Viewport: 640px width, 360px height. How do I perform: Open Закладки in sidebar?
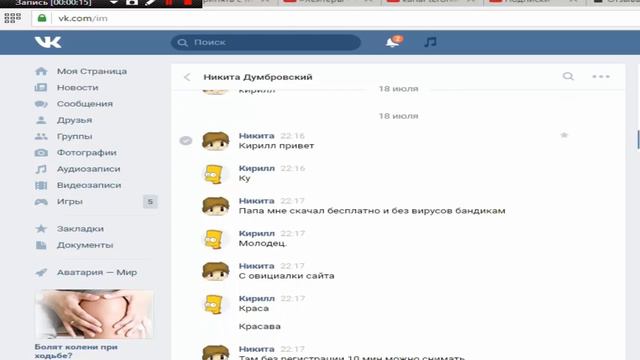click(x=80, y=229)
